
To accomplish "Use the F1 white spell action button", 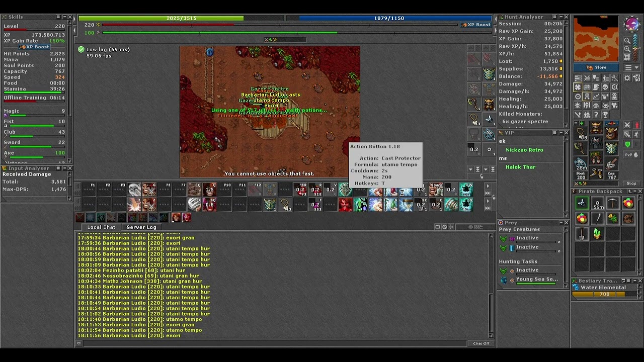I will tap(134, 190).
